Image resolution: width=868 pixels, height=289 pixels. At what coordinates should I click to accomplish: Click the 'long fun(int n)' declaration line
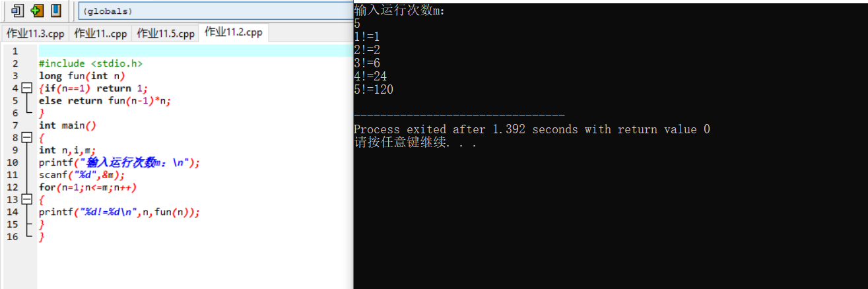pyautogui.click(x=82, y=76)
